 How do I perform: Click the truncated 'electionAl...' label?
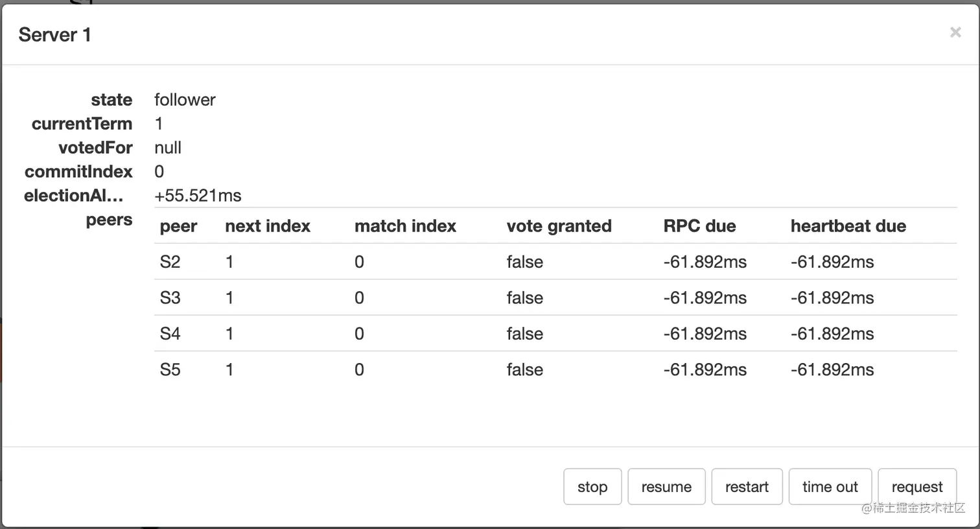pyautogui.click(x=74, y=196)
